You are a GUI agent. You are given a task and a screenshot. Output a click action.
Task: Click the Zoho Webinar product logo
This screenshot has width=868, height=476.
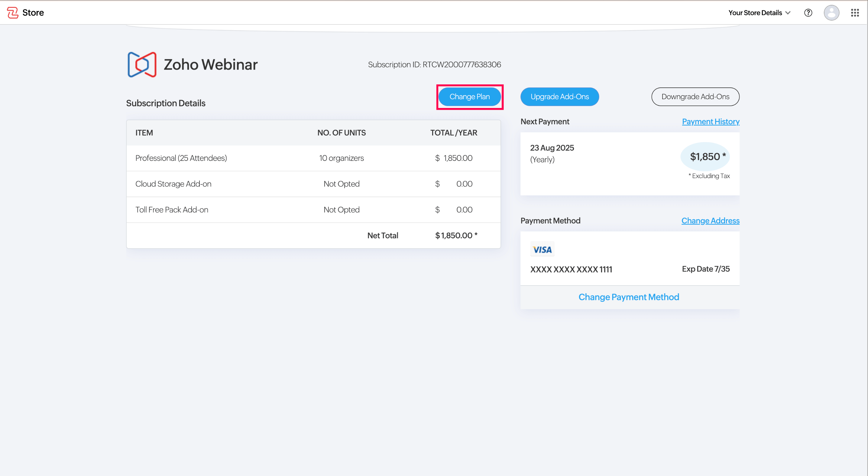click(x=142, y=64)
